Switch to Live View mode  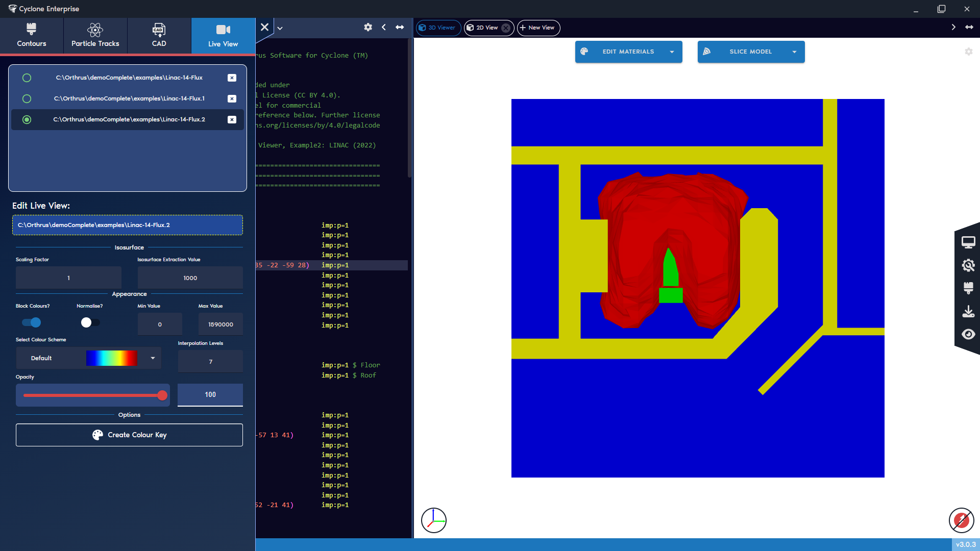(x=223, y=35)
